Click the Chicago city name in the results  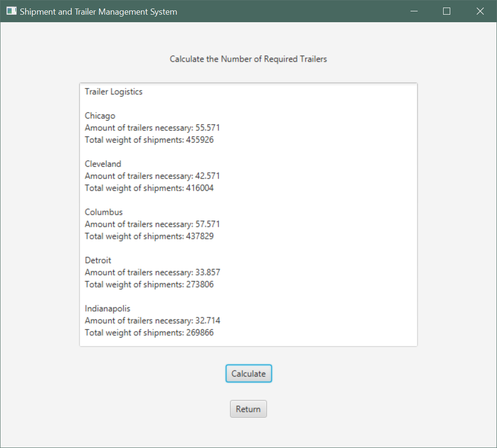[x=100, y=116]
